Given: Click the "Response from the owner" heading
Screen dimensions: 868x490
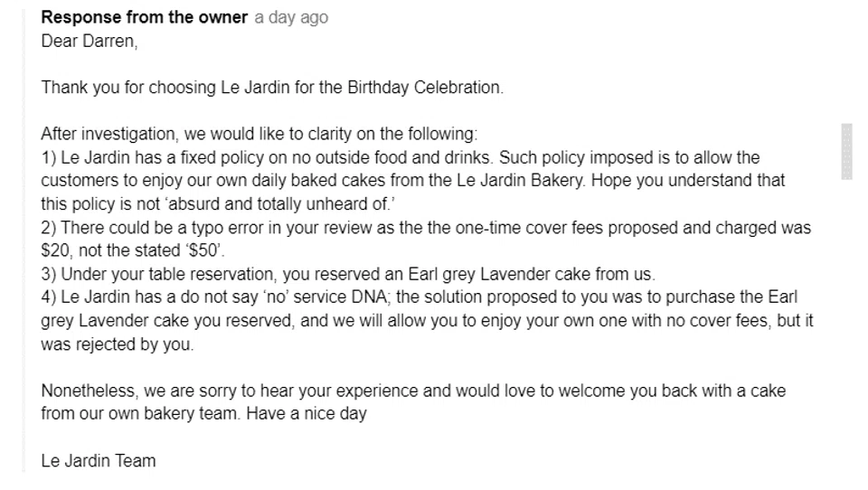Looking at the screenshot, I should click(x=144, y=18).
